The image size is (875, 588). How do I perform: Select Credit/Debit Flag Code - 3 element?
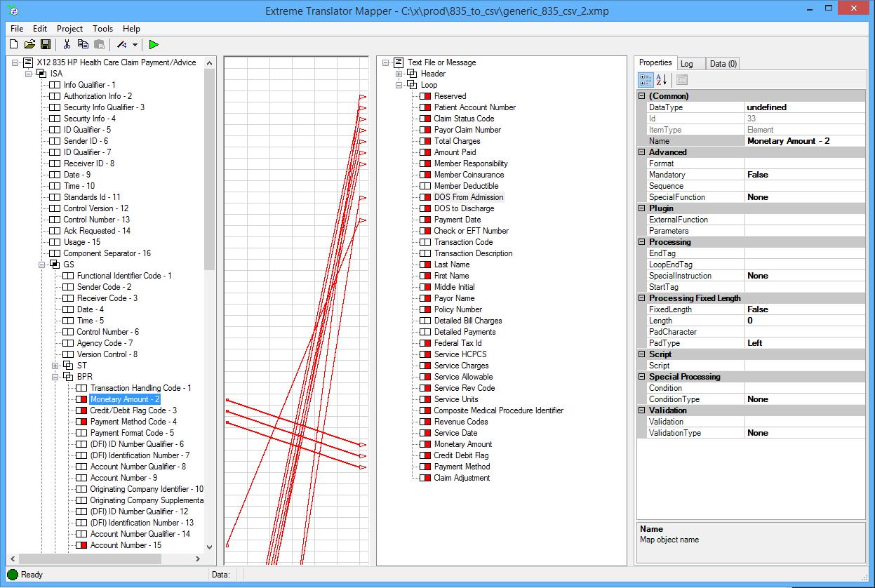pyautogui.click(x=133, y=410)
